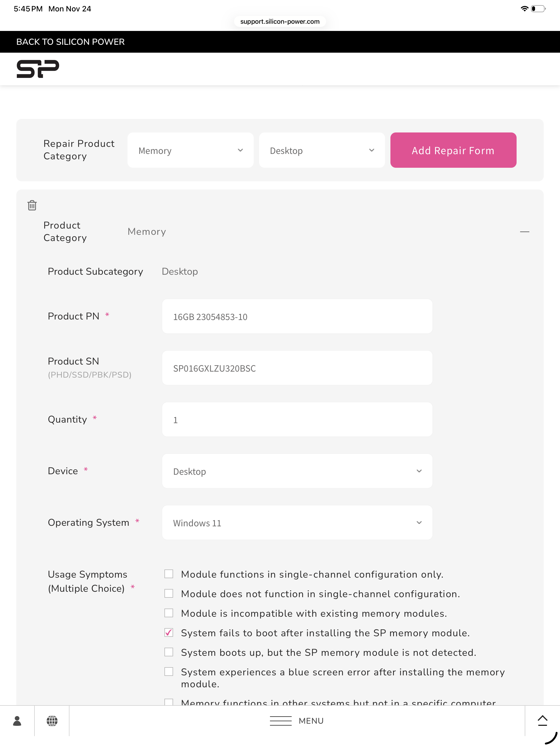Check 'Module functions in single-channel configuration only'
560x747 pixels.
[x=169, y=574]
